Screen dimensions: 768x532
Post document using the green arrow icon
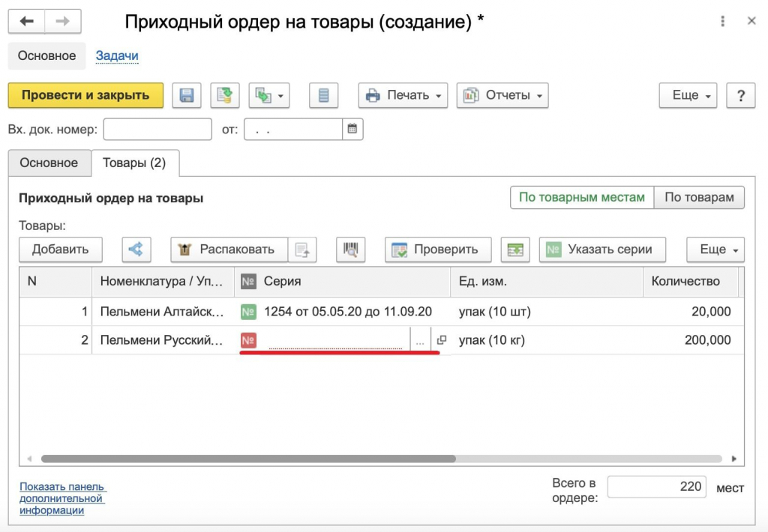pyautogui.click(x=225, y=95)
